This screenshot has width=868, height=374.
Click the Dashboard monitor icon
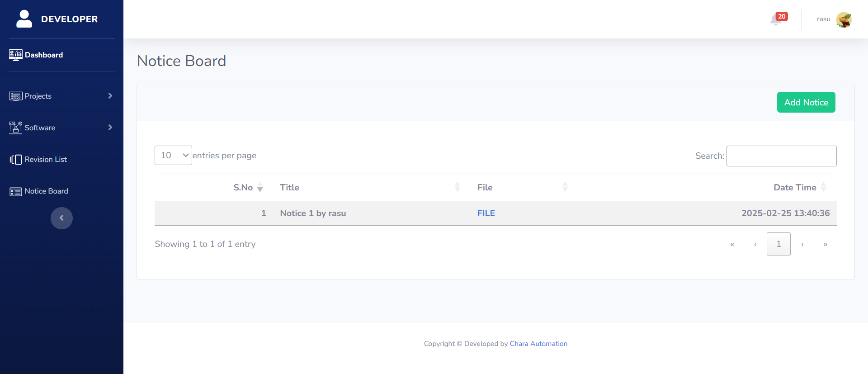[x=15, y=55]
